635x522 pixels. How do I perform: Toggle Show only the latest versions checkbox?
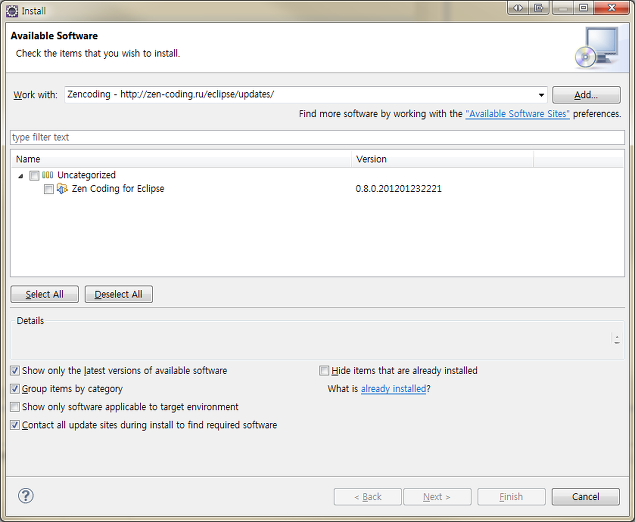click(15, 371)
